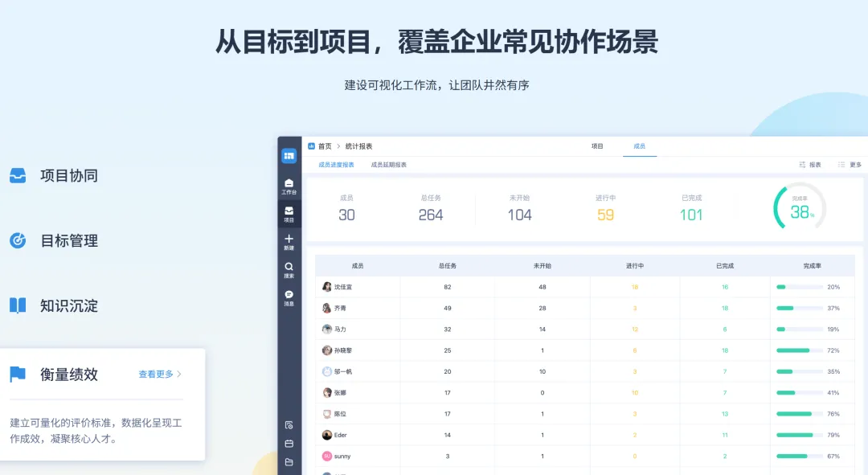Viewport: 868px width, 475px height.
Task: Open the folder icon at sidebar bottom
Action: tap(289, 462)
